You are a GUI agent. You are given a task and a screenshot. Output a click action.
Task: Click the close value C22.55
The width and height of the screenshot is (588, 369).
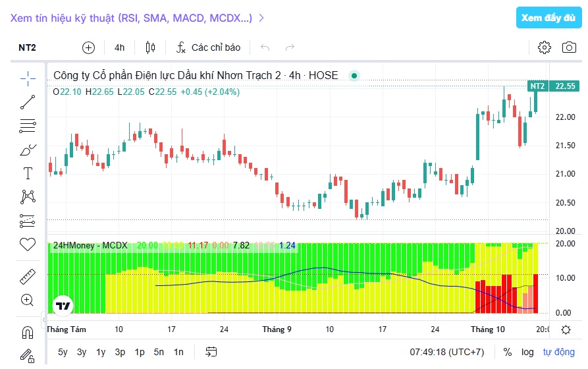click(x=163, y=92)
